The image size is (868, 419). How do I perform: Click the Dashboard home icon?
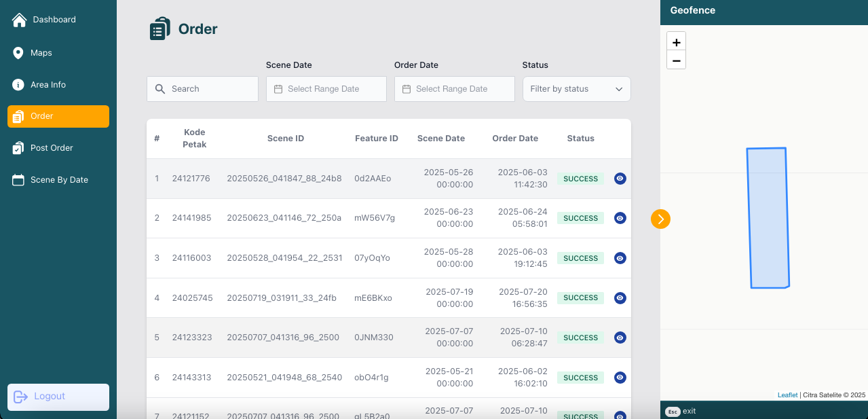[x=19, y=20]
